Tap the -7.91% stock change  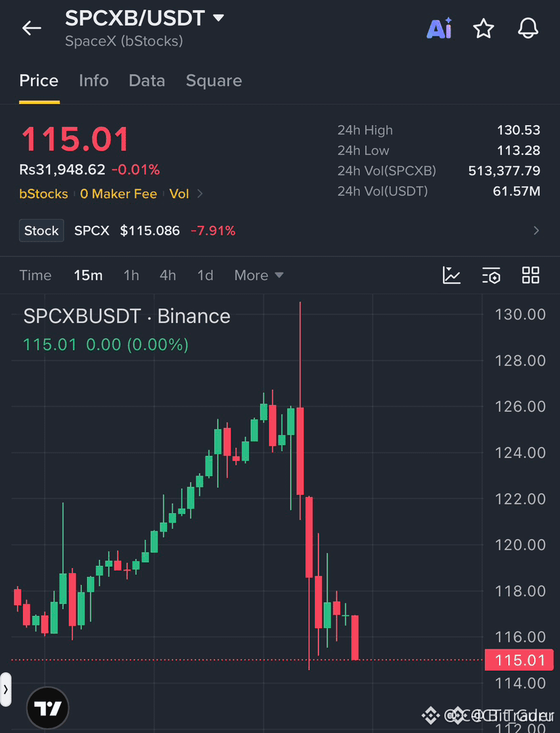[213, 231]
